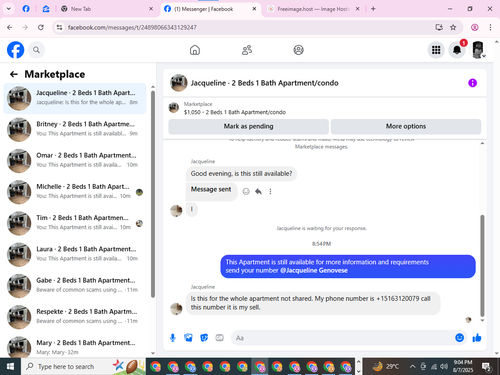Open the Windows Start menu
The image size is (500, 375).
click(x=10, y=367)
